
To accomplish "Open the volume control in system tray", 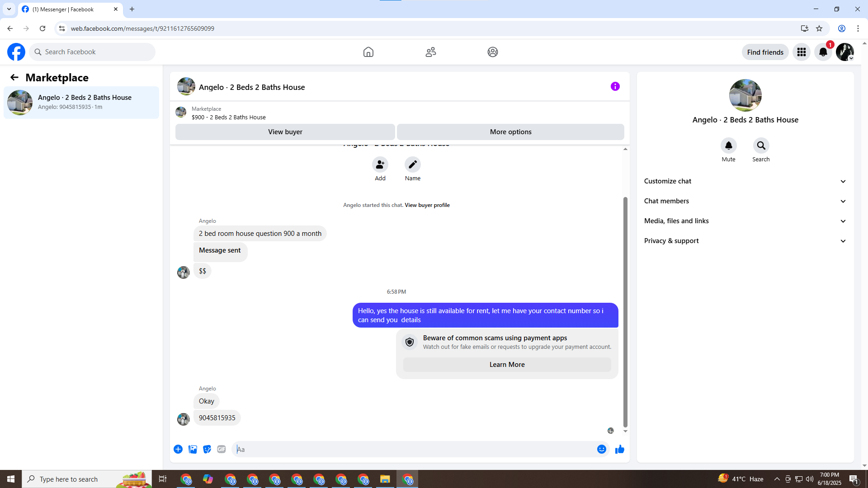I will click(810, 479).
